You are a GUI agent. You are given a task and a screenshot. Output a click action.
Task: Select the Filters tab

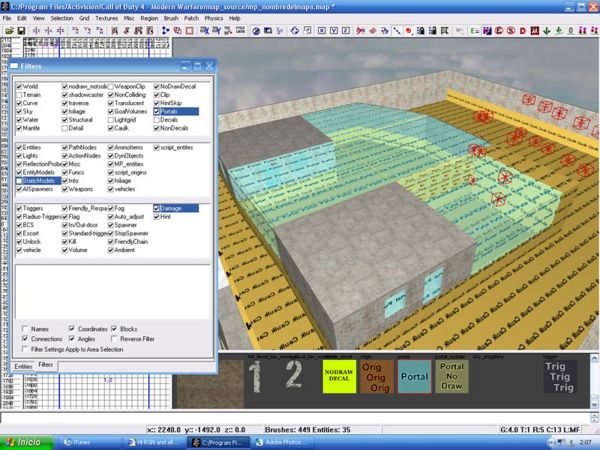(46, 365)
